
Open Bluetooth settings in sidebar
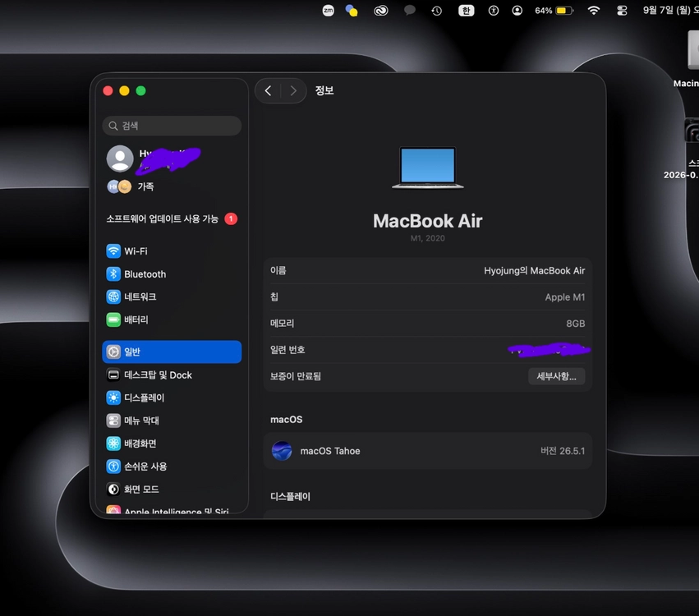(x=172, y=274)
